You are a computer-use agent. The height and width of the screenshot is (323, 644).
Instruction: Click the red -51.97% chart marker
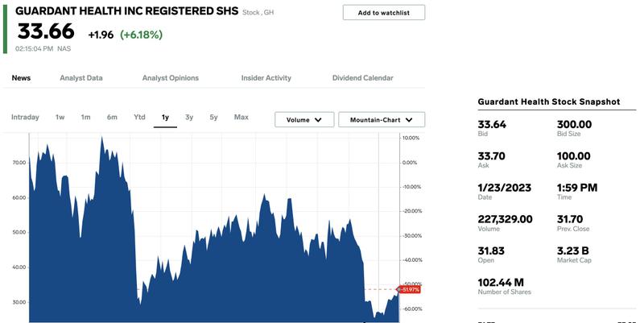[x=410, y=290]
